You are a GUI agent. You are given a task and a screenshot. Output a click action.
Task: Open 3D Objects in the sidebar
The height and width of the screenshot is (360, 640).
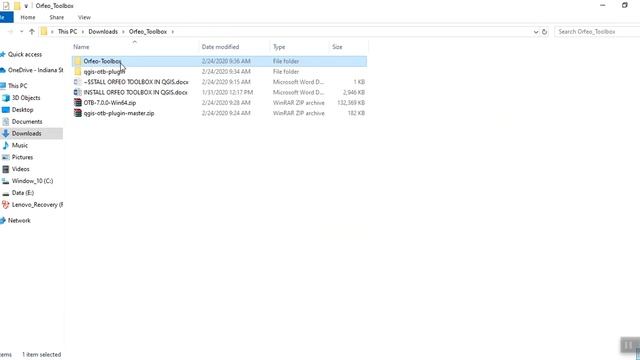tap(26, 98)
